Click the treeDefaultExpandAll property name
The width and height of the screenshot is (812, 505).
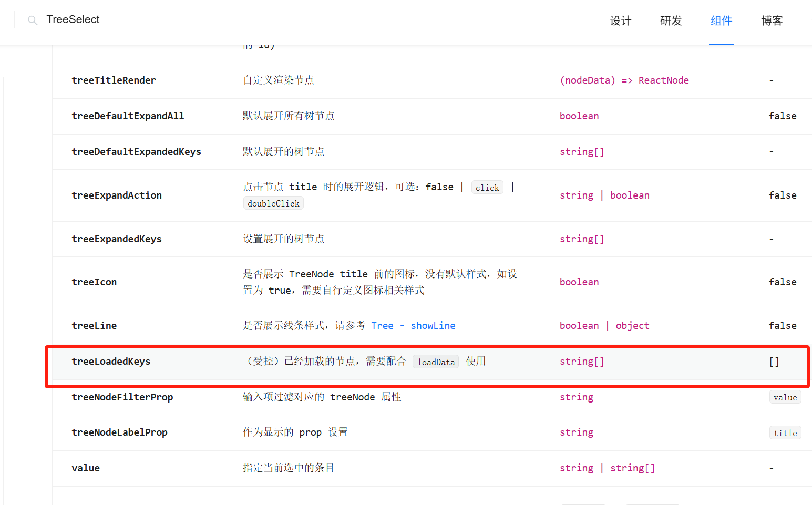pyautogui.click(x=128, y=116)
